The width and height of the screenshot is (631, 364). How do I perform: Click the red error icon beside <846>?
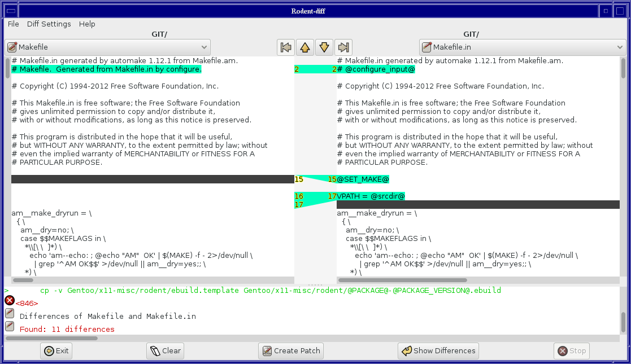10,301
